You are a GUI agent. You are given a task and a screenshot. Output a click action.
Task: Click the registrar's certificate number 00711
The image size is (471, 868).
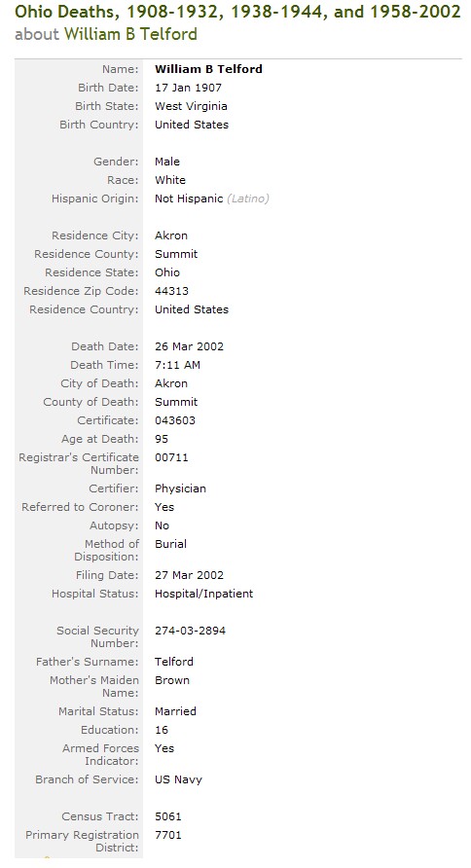pyautogui.click(x=171, y=457)
